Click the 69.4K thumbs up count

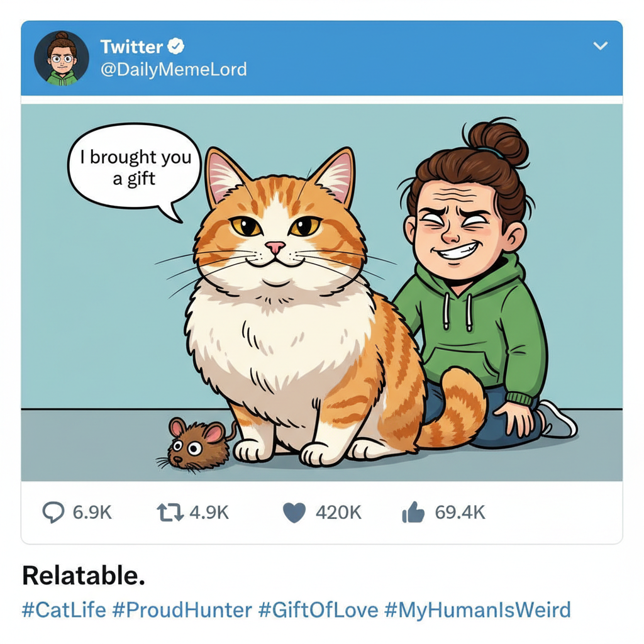(x=460, y=513)
